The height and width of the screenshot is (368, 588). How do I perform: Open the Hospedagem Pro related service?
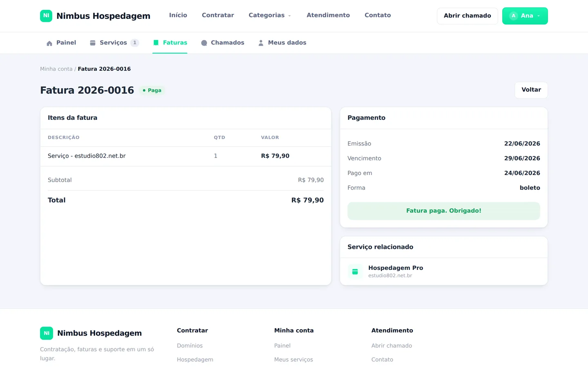[x=444, y=272]
